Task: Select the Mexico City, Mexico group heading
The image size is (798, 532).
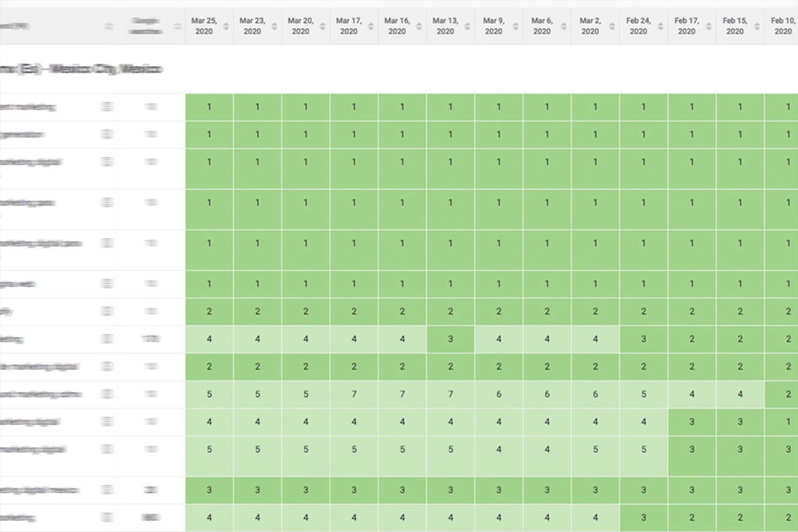Action: click(x=80, y=69)
